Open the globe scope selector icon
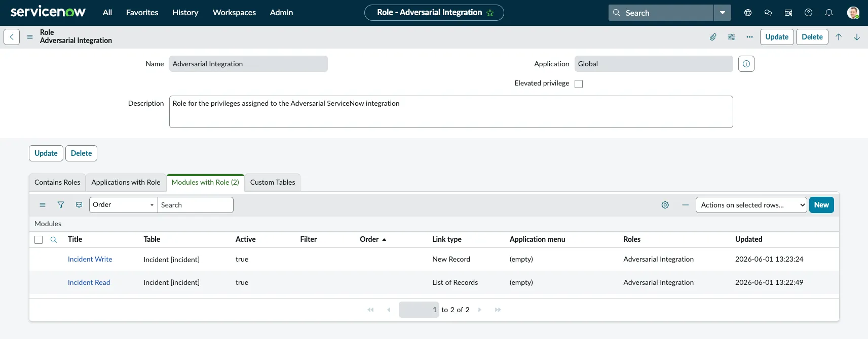 (x=748, y=13)
